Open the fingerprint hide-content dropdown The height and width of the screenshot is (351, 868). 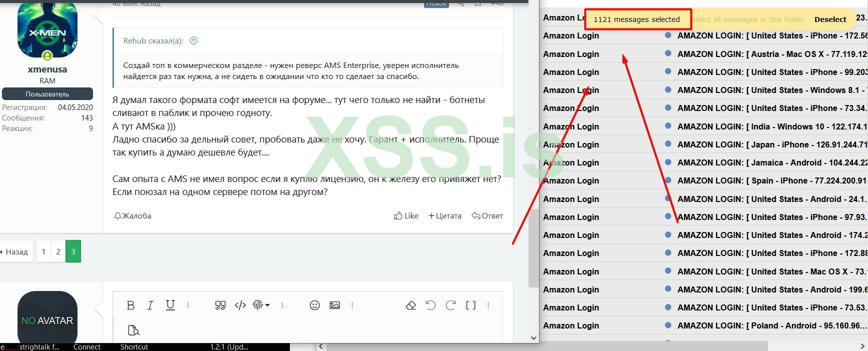click(x=261, y=305)
